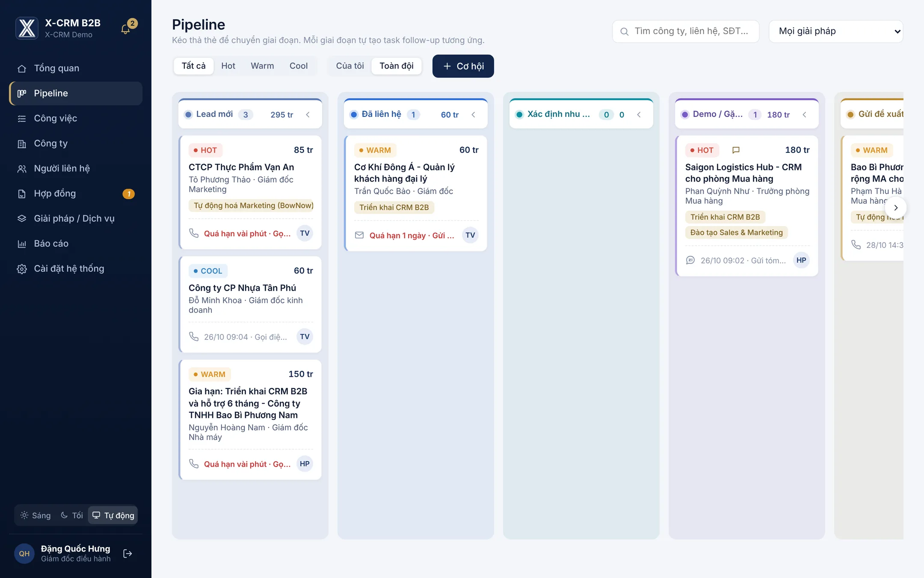Select Pipeline in the sidebar
The image size is (924, 578).
(x=76, y=93)
